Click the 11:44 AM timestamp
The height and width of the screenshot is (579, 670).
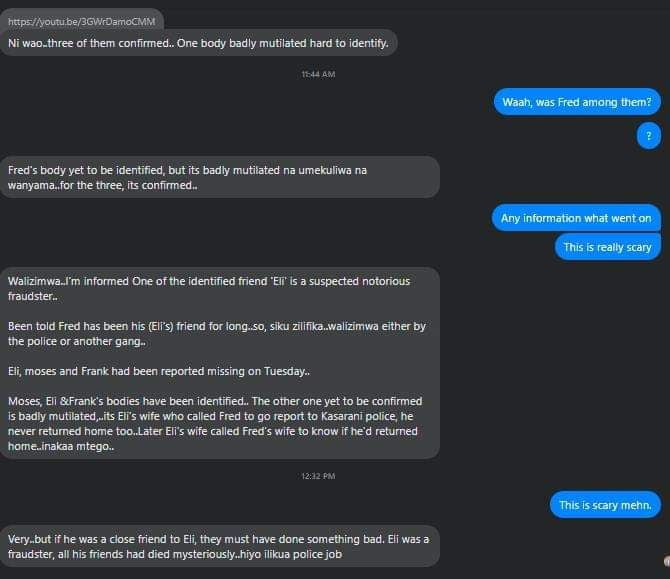coord(318,74)
